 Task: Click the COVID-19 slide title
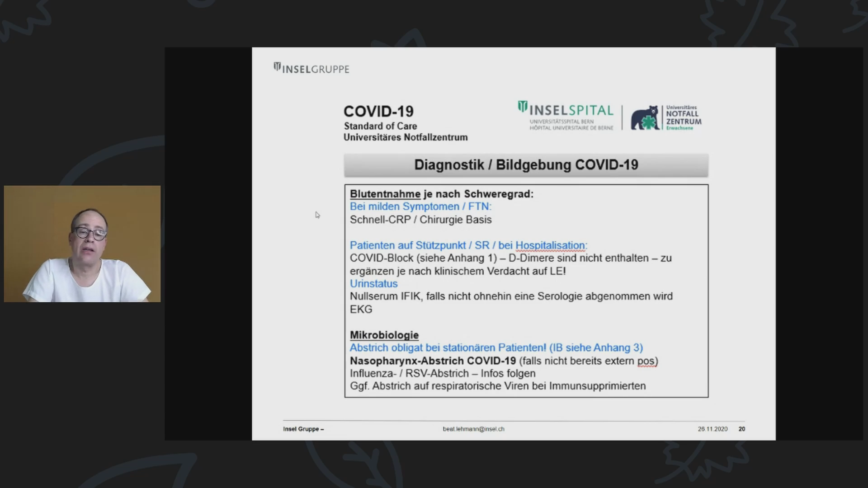378,112
